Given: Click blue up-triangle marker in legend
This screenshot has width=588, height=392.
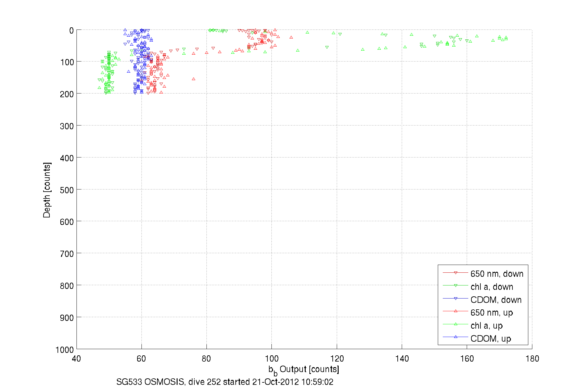Looking at the screenshot, I should 456,337.
